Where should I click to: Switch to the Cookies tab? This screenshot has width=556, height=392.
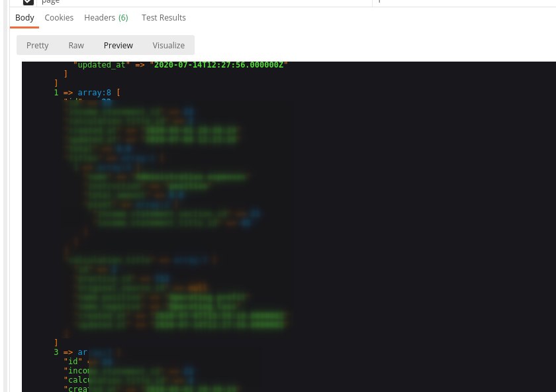[59, 18]
